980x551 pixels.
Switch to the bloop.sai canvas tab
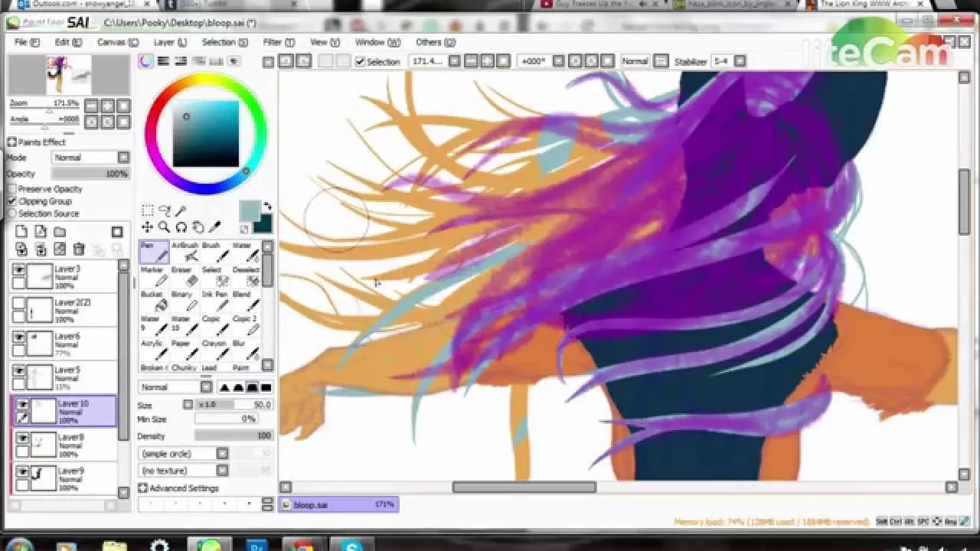point(338,504)
